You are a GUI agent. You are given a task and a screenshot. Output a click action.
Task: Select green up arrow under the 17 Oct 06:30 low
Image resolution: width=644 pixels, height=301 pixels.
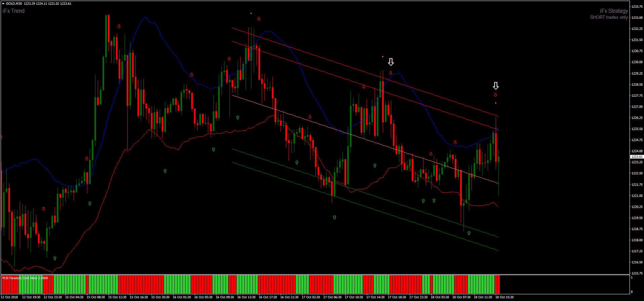[334, 217]
